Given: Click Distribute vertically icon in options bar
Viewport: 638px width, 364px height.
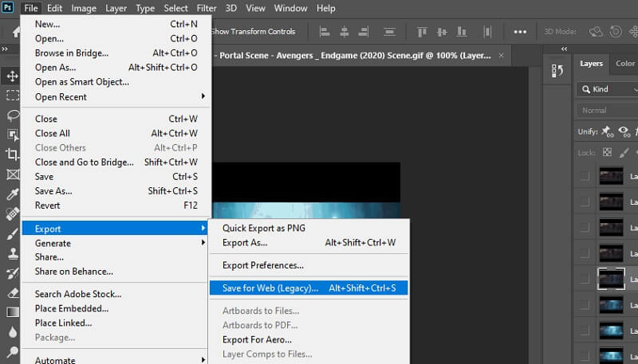Looking at the screenshot, I should point(389,31).
